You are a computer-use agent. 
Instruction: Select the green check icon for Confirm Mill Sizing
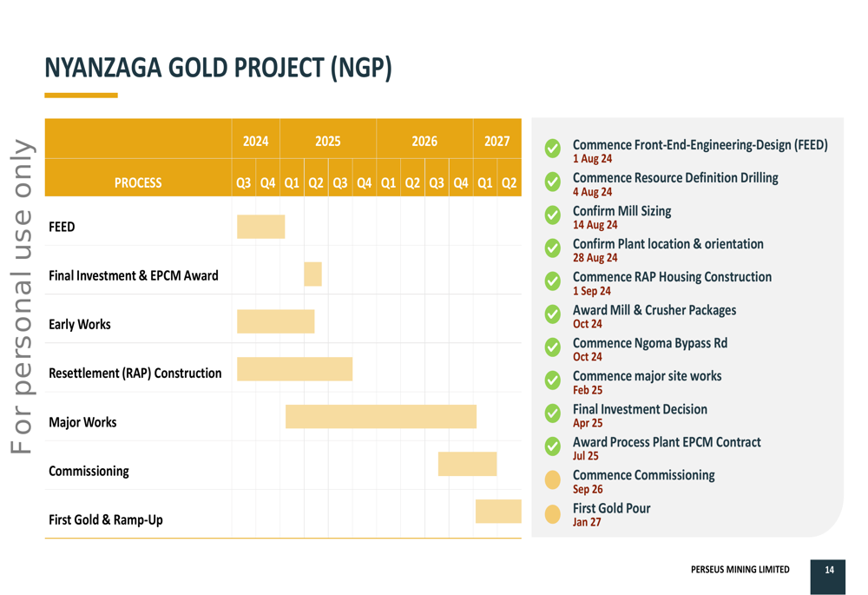pyautogui.click(x=553, y=215)
